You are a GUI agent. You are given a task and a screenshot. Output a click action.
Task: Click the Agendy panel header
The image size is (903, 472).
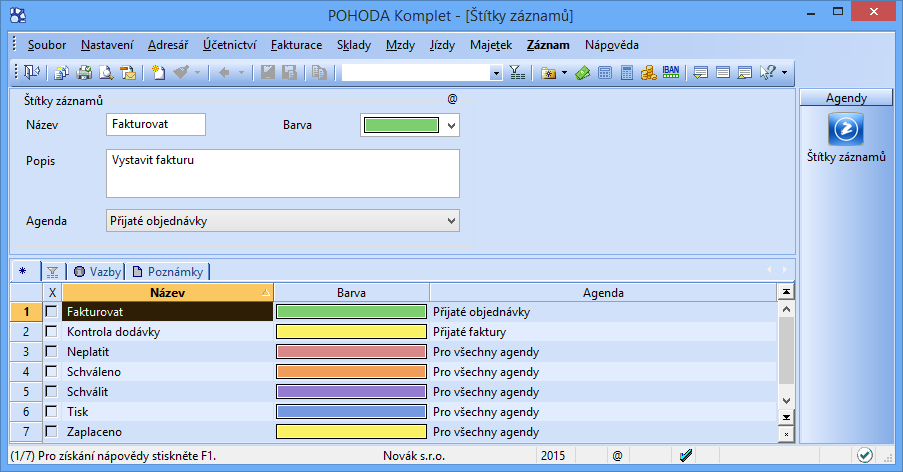pos(846,98)
